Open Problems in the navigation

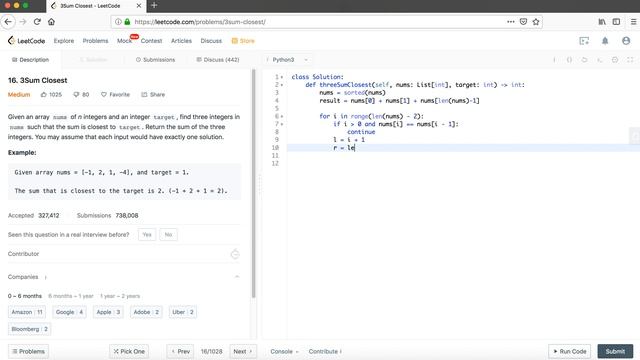[96, 41]
